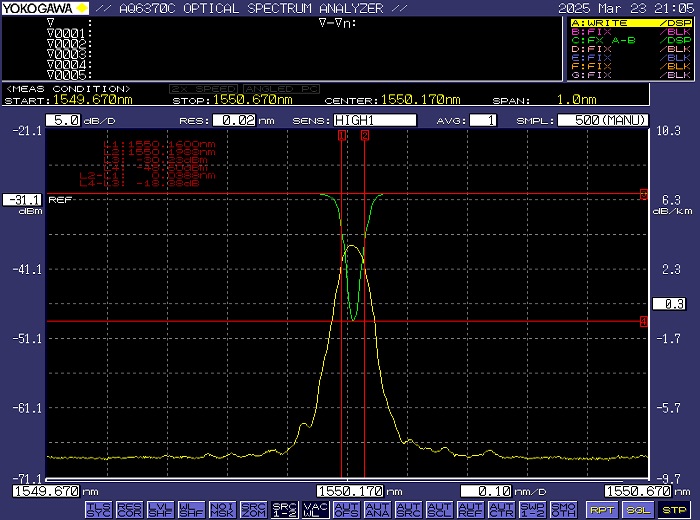
Task: Select line marker 1 handle
Action: coord(342,135)
